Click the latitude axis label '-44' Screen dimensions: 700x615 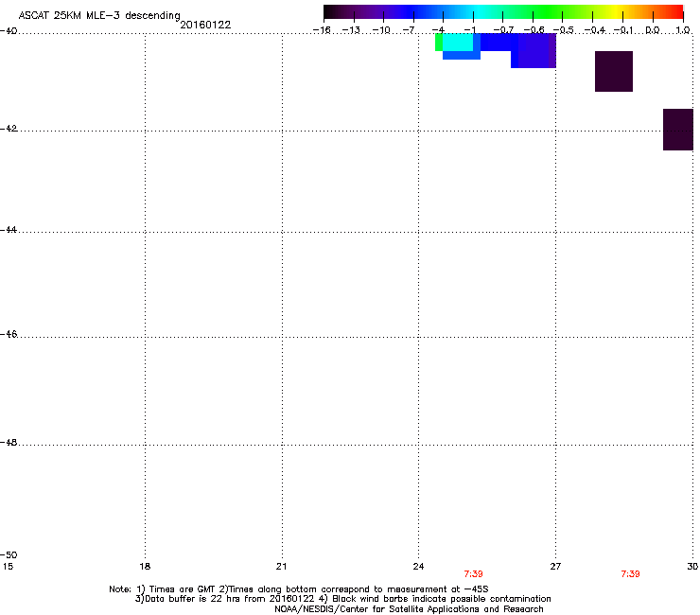9,230
